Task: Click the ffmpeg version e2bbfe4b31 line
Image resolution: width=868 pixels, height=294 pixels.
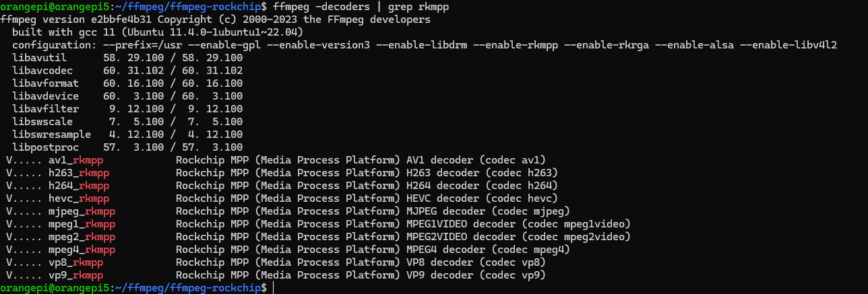Action: click(x=216, y=20)
